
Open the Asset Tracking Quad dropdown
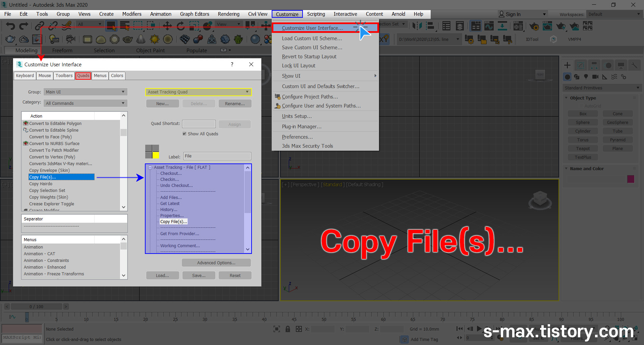pos(199,92)
